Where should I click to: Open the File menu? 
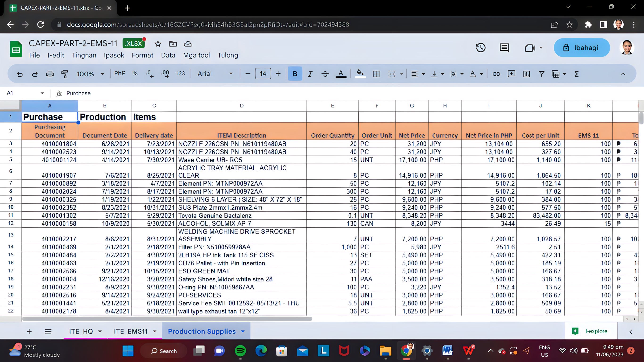click(34, 55)
